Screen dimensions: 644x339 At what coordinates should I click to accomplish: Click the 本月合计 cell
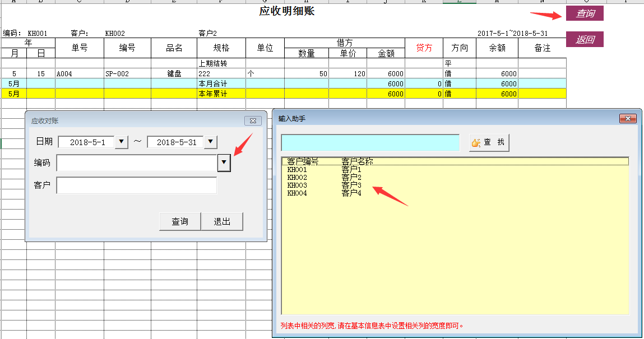(x=221, y=83)
